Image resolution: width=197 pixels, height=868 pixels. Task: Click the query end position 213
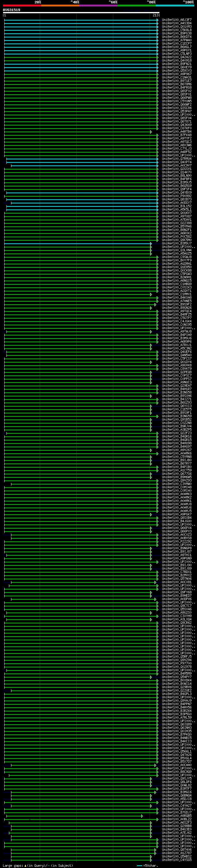(155, 15)
